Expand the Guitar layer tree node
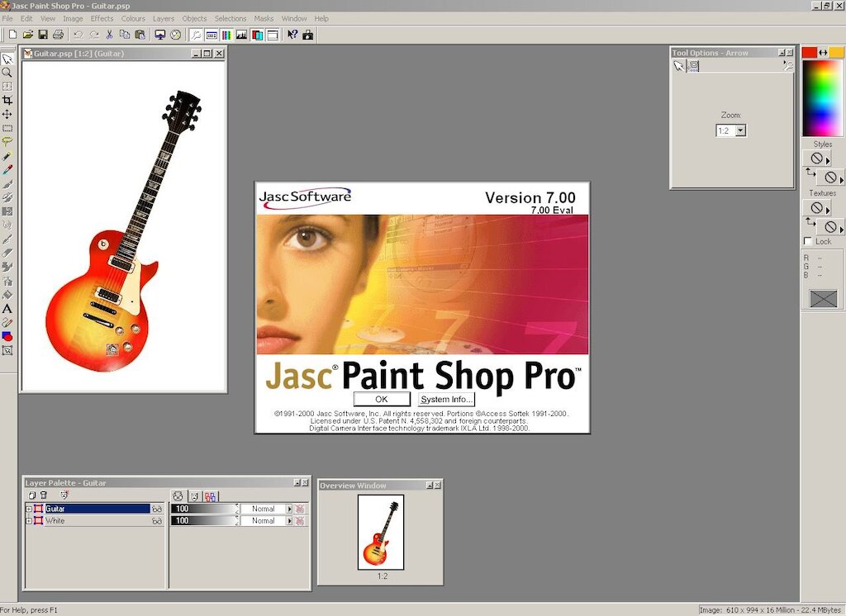Viewport: 846px width, 616px height. pos(29,509)
